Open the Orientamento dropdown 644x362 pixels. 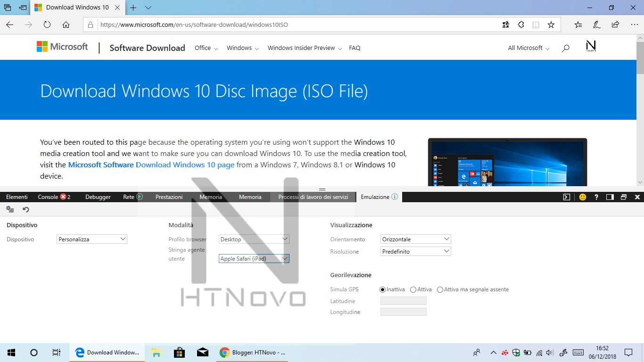[416, 239]
